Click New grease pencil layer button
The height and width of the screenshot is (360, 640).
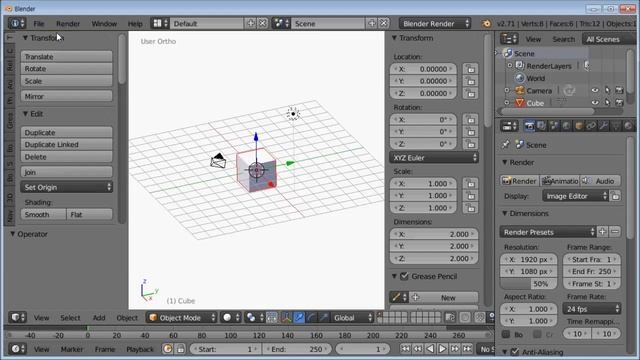(445, 298)
